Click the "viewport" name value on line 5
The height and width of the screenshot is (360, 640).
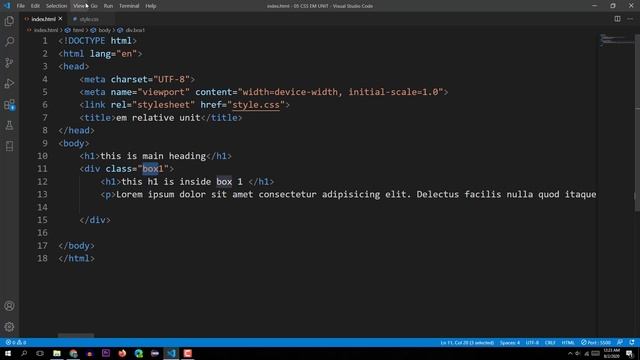(164, 92)
